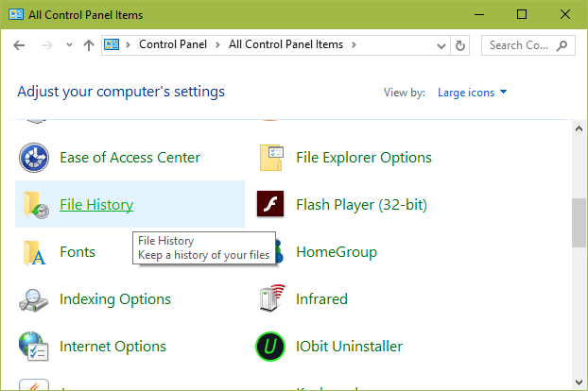This screenshot has height=391, width=588.
Task: Open the HomeGroup link
Action: pyautogui.click(x=337, y=252)
